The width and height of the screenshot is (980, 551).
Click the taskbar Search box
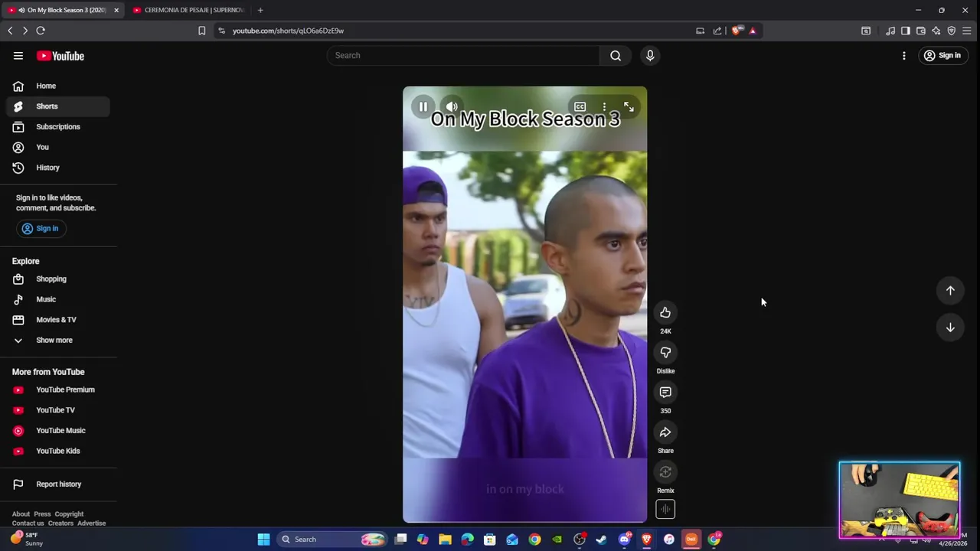(x=332, y=540)
